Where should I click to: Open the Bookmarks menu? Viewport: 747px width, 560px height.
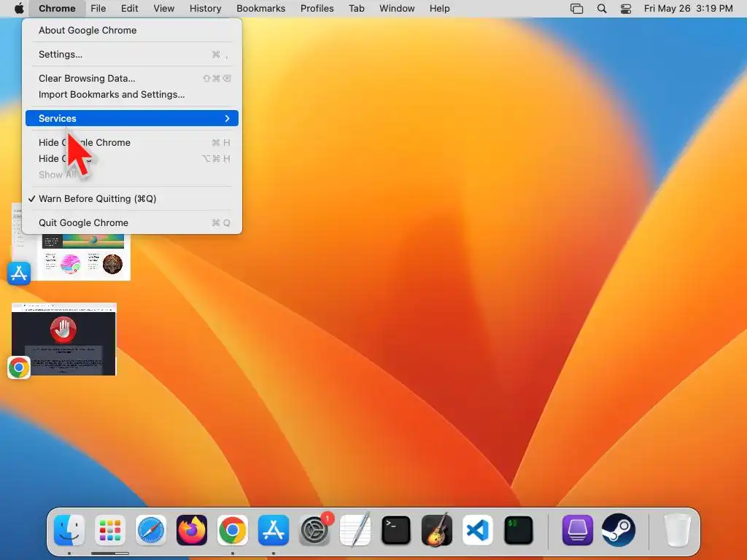coord(260,9)
